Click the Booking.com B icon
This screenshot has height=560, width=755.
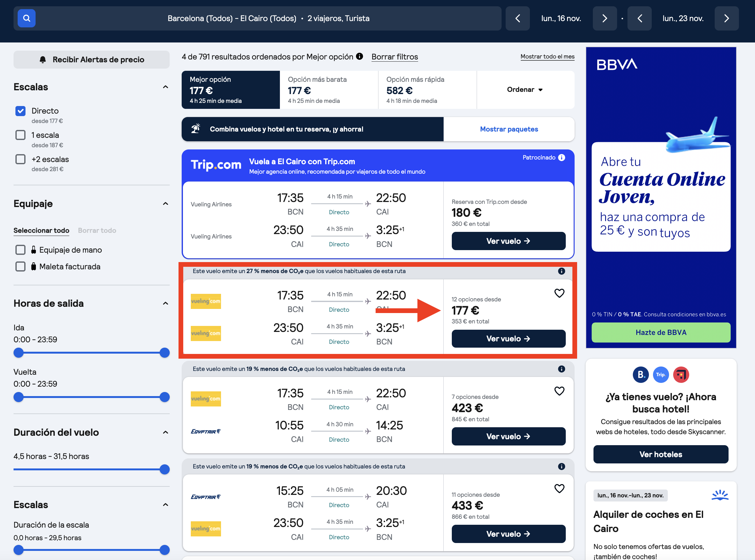point(641,375)
